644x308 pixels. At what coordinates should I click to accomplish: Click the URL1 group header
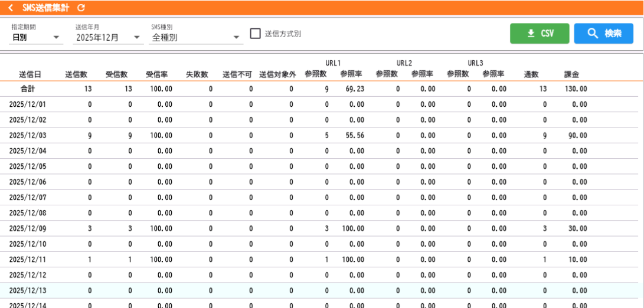(x=334, y=63)
